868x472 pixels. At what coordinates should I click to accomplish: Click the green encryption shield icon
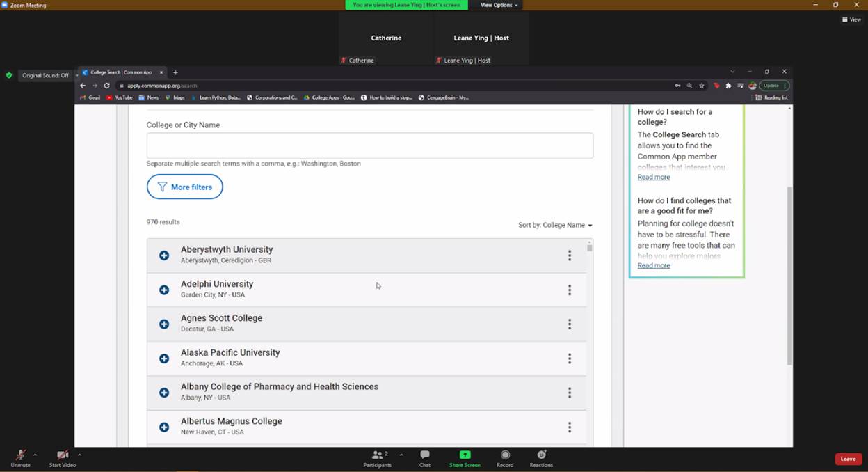[9, 75]
